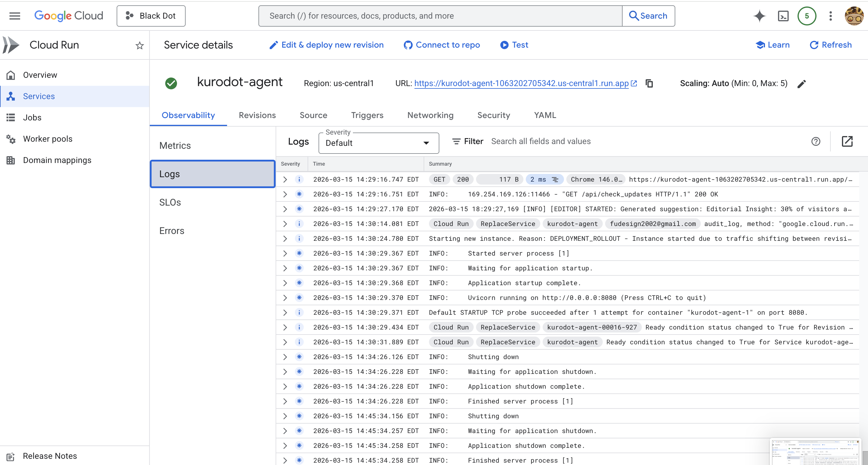The width and height of the screenshot is (868, 465).
Task: Open the kurodot-agent run.app URL link
Action: (x=521, y=83)
